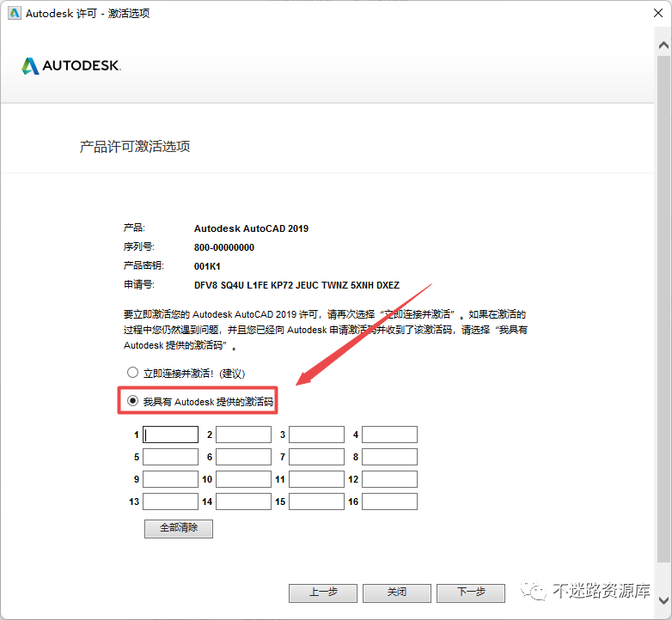
Task: Click the serial number 800-00000000
Action: [x=224, y=247]
